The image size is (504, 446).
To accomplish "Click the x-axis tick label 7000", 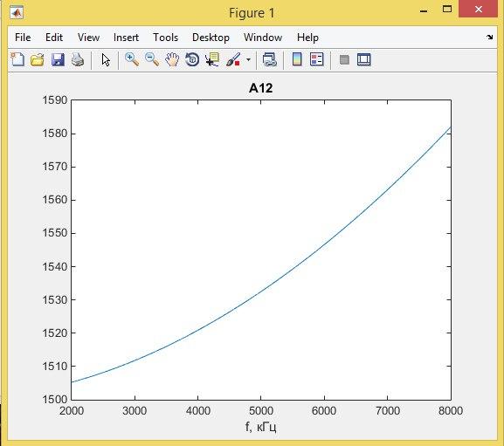I will [x=388, y=411].
